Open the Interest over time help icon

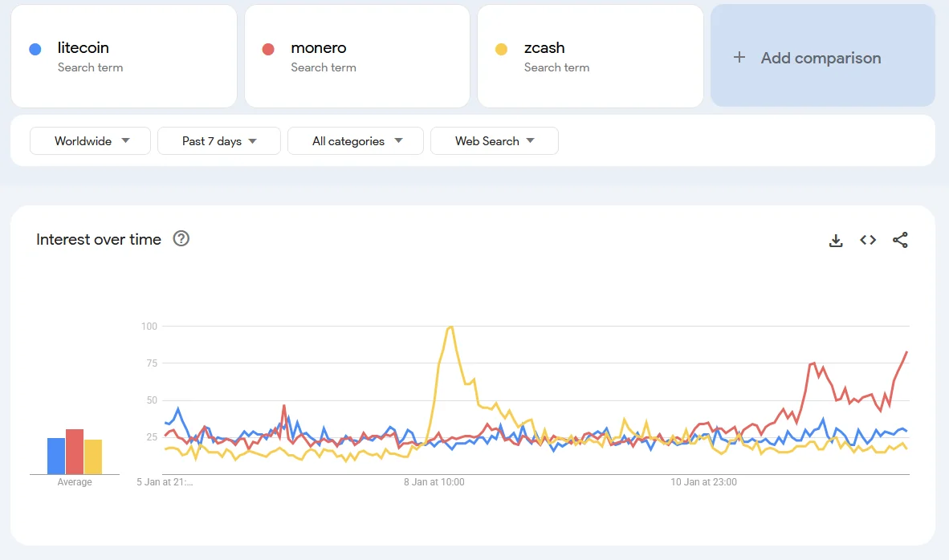point(181,238)
